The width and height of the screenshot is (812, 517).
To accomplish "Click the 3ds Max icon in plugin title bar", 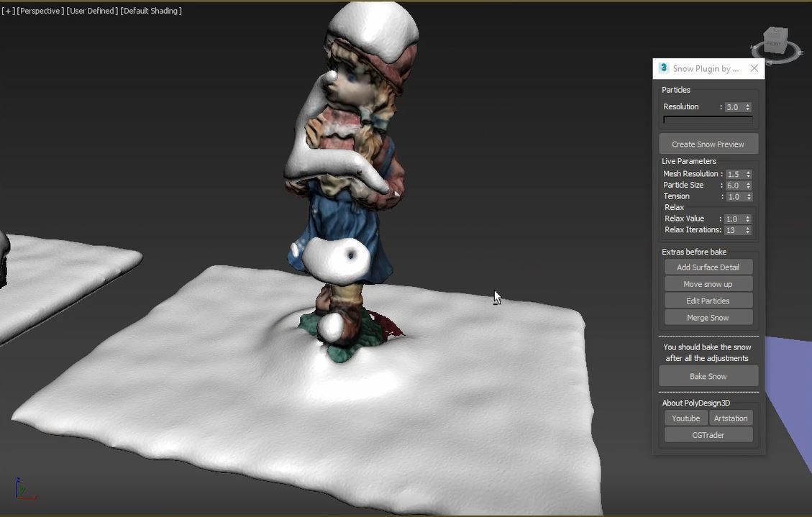I will coord(663,68).
